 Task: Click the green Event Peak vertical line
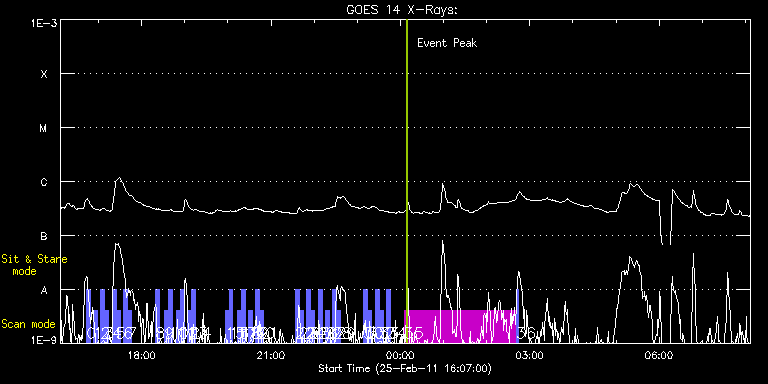[x=407, y=181]
